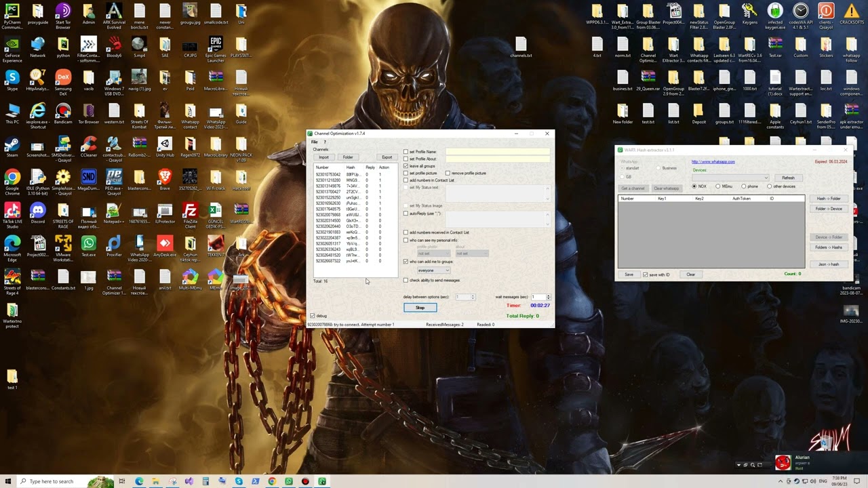Click the Profile Name input field
Image resolution: width=868 pixels, height=488 pixels.
(497, 152)
